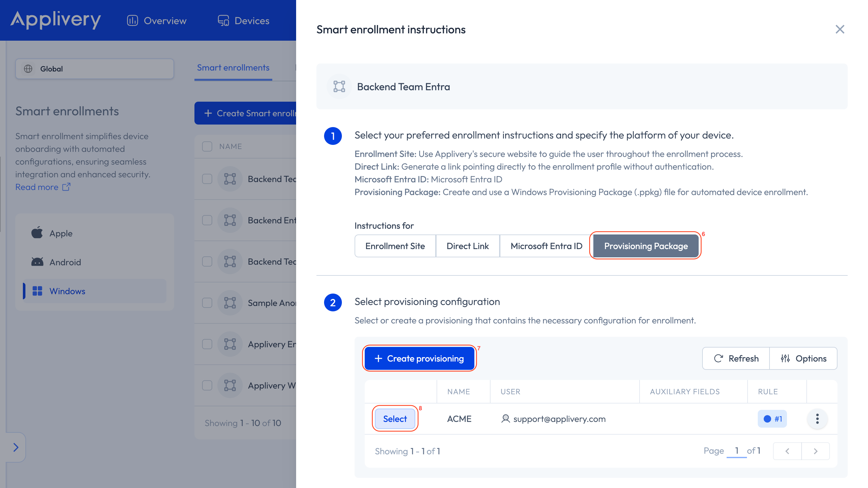Select the Windows platform

(x=95, y=291)
